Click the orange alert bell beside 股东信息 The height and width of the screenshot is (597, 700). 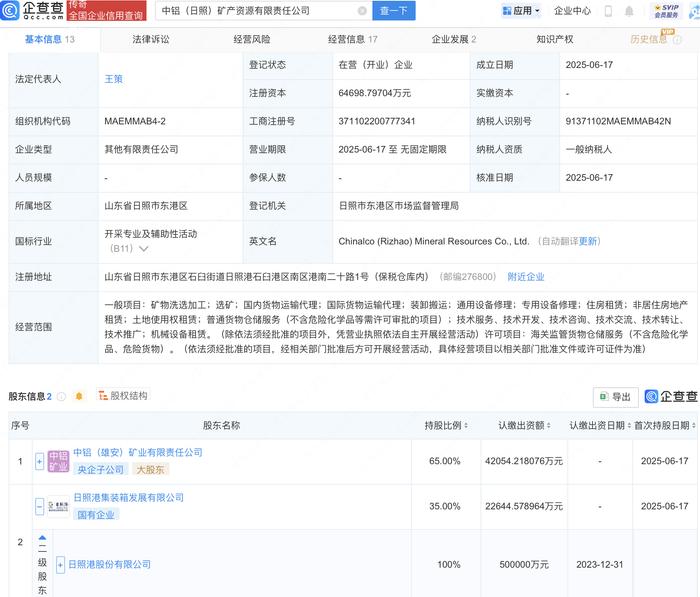tap(79, 396)
